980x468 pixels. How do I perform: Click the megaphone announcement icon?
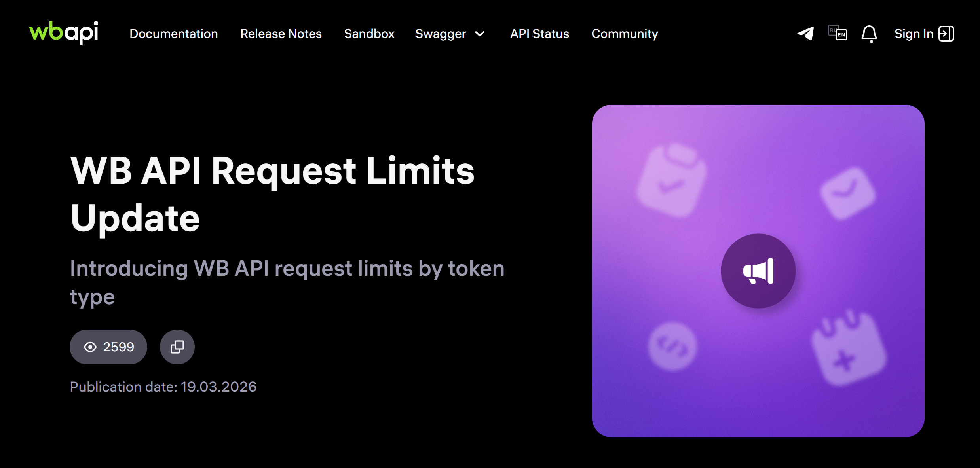tap(758, 271)
